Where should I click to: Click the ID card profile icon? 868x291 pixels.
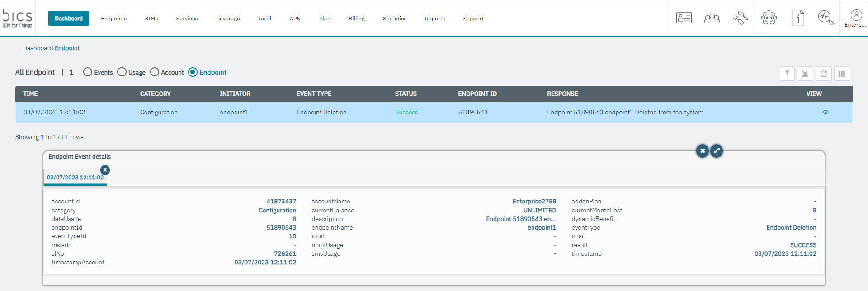(x=684, y=18)
